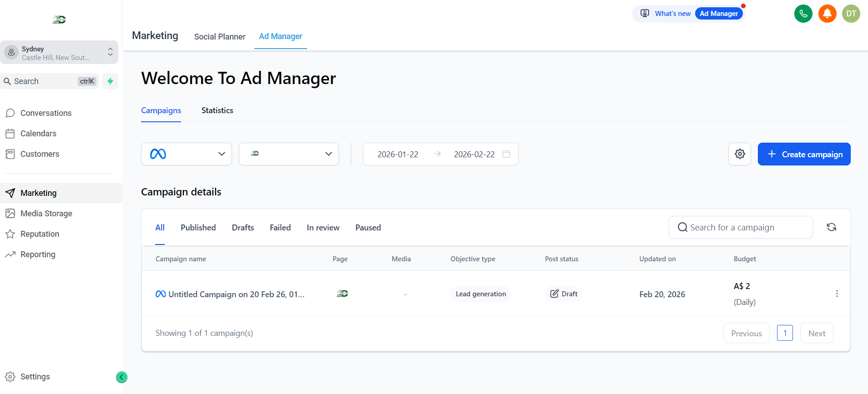Open the orange notifications bell

[827, 14]
